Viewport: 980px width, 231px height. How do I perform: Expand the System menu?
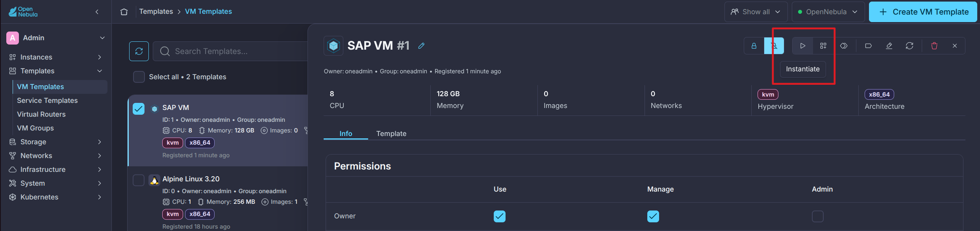tap(100, 183)
